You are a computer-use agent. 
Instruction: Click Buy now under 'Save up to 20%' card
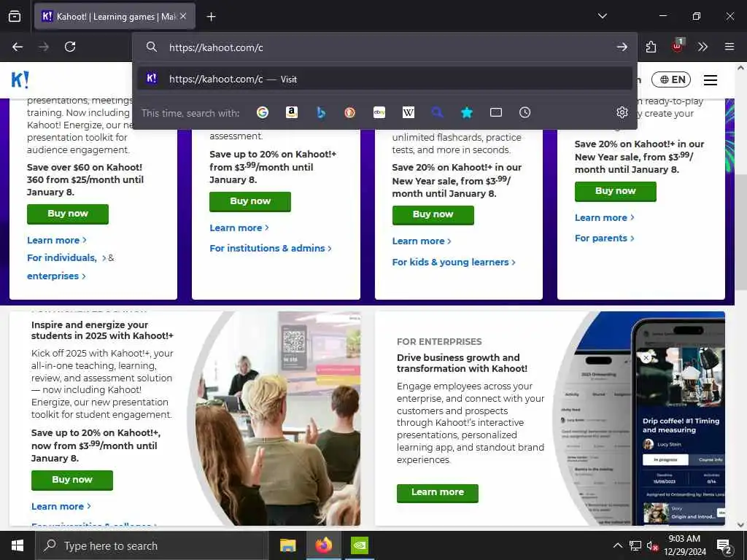[250, 201]
